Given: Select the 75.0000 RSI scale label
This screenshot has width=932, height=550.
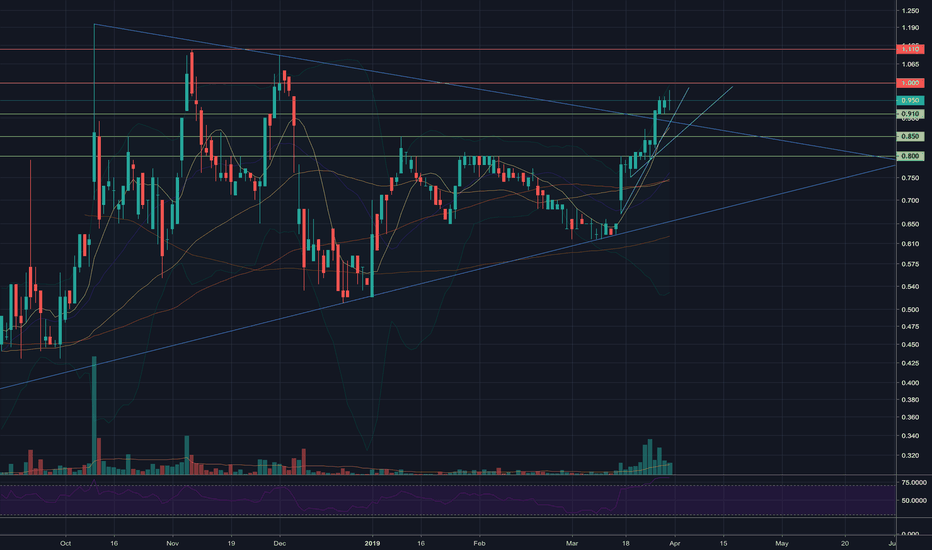Looking at the screenshot, I should click(914, 483).
